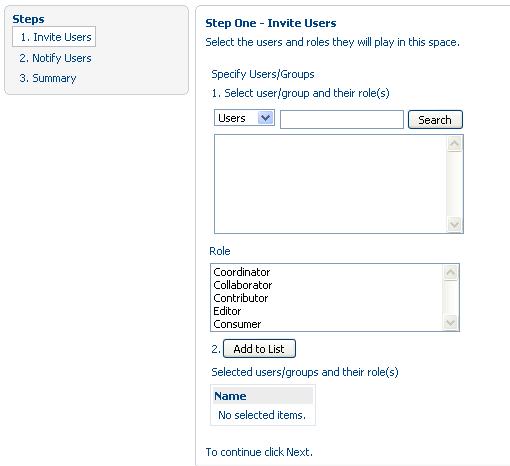The height and width of the screenshot is (466, 510).
Task: Select the Editor role
Action: (x=227, y=311)
